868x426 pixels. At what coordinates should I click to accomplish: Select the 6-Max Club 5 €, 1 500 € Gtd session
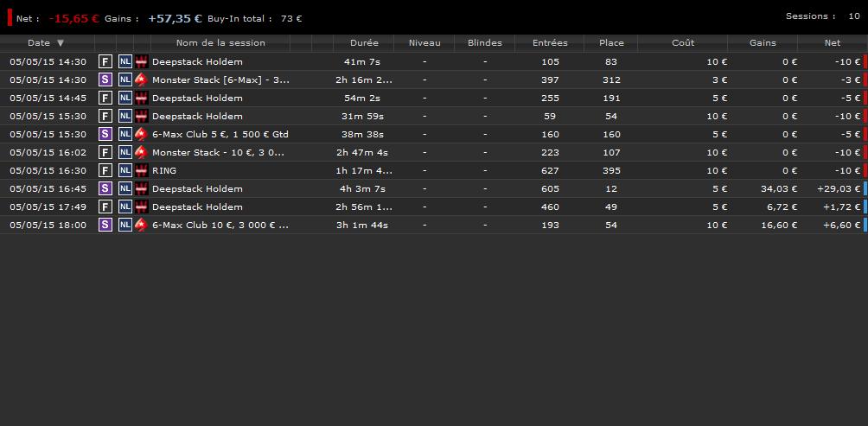[220, 134]
